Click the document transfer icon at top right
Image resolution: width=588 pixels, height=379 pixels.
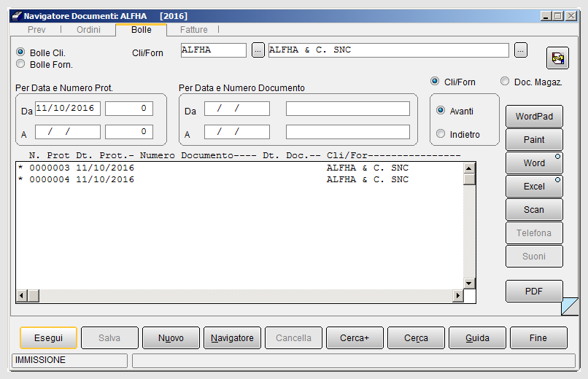click(x=557, y=58)
